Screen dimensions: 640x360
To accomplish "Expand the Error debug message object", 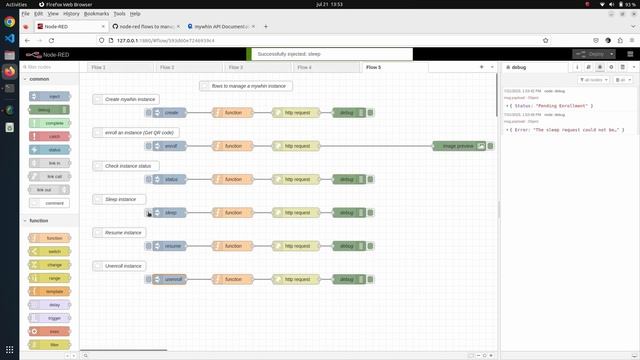I will point(507,130).
